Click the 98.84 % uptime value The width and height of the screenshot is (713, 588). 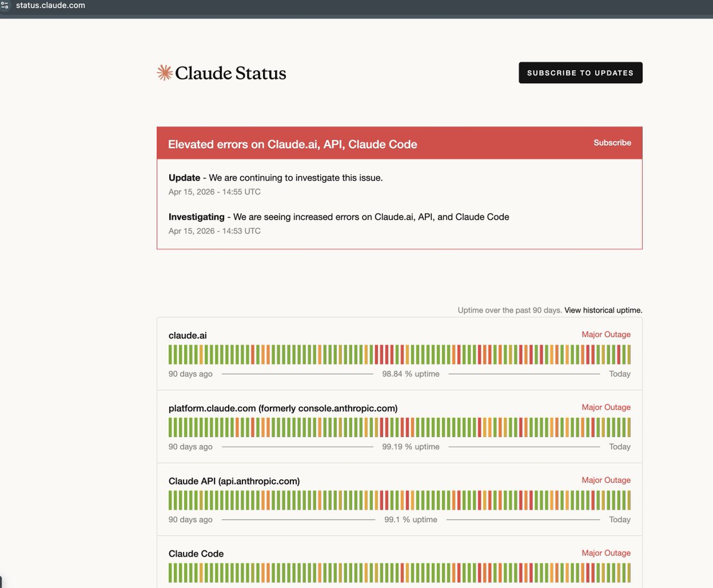pyautogui.click(x=411, y=374)
